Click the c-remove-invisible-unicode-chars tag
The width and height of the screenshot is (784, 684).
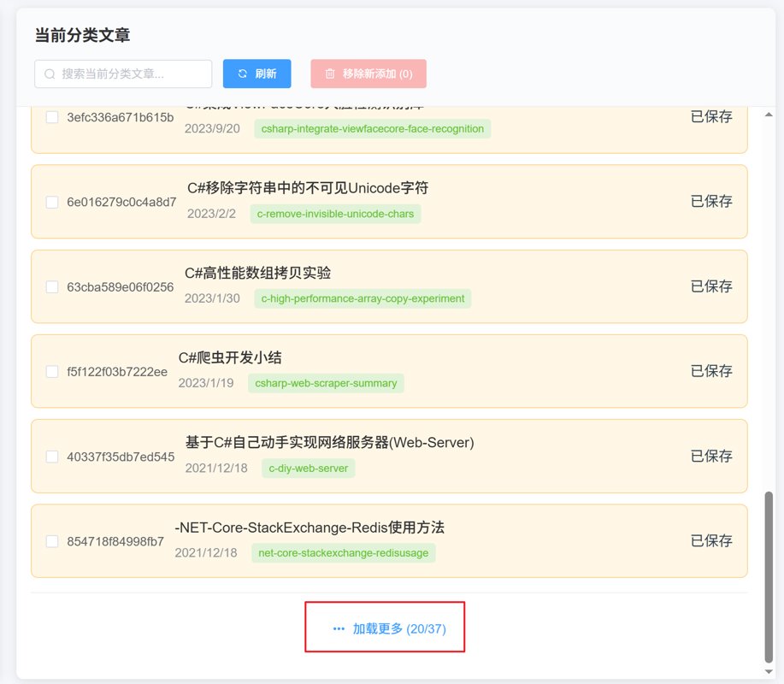(x=335, y=214)
